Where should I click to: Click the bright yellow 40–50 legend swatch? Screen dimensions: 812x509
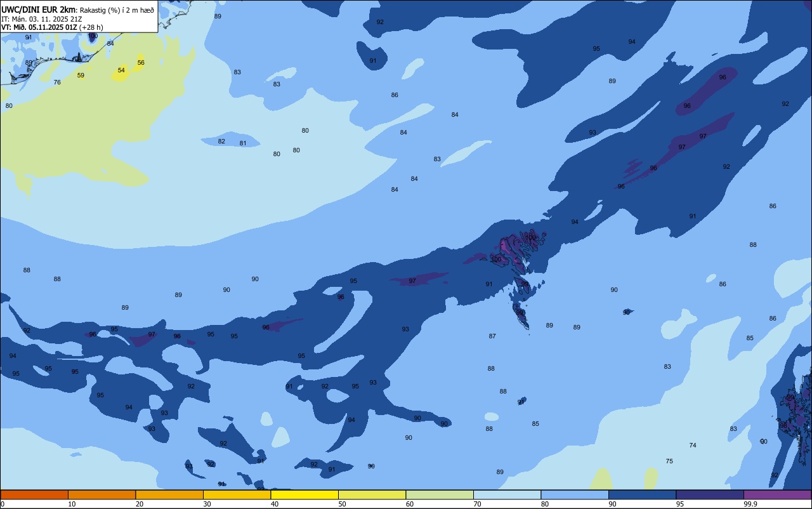304,494
